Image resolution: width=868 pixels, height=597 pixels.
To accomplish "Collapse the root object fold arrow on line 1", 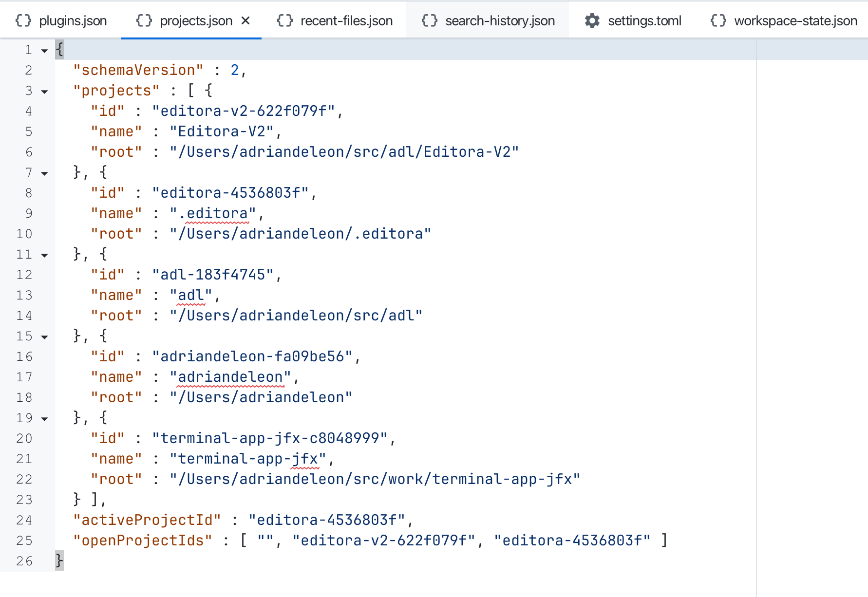I will [44, 51].
